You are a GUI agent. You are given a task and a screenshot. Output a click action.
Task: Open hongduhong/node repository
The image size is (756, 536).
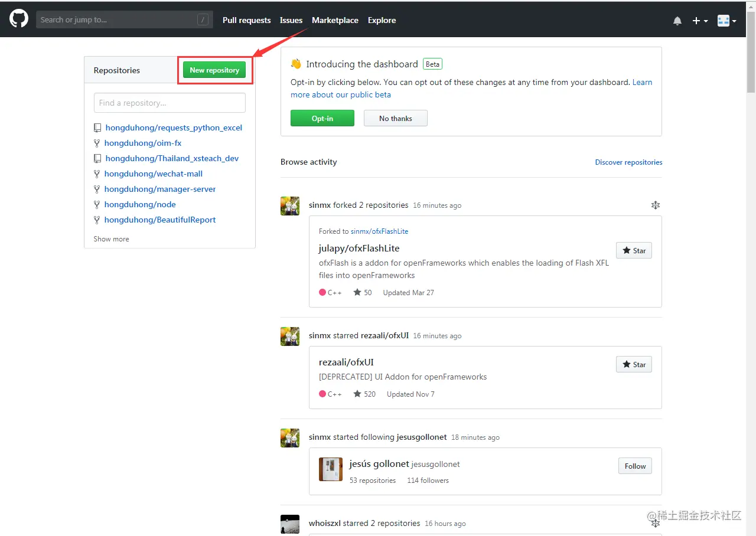(140, 204)
